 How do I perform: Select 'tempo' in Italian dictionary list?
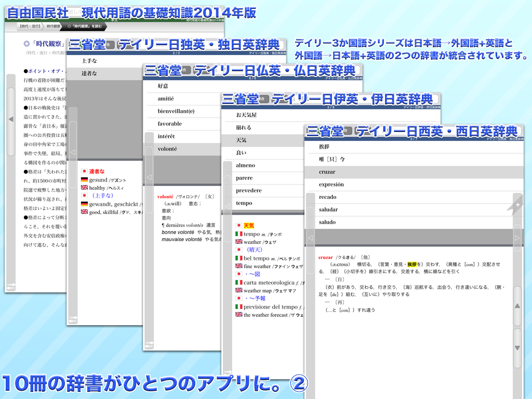(263, 203)
